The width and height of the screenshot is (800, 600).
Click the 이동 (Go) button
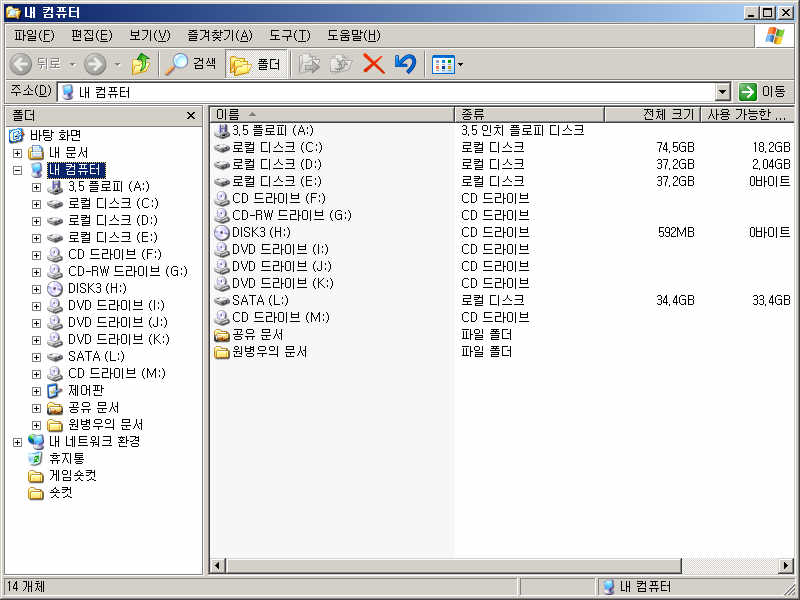point(763,92)
